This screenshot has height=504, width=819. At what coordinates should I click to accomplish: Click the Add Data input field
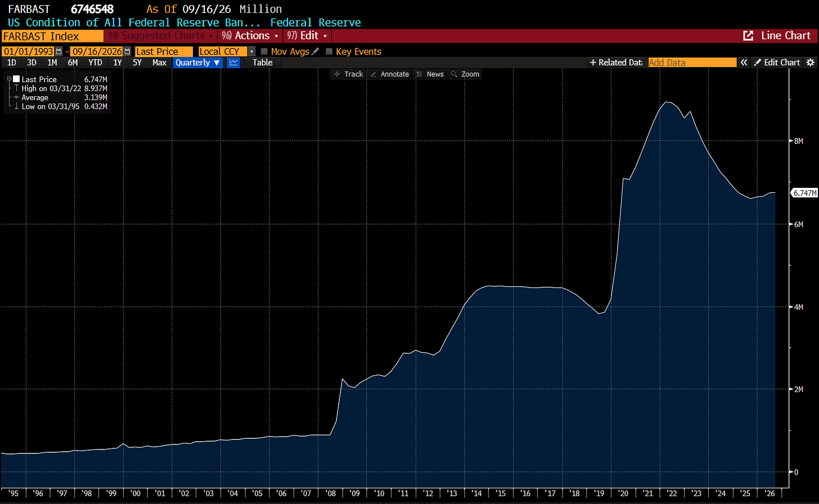pyautogui.click(x=692, y=62)
